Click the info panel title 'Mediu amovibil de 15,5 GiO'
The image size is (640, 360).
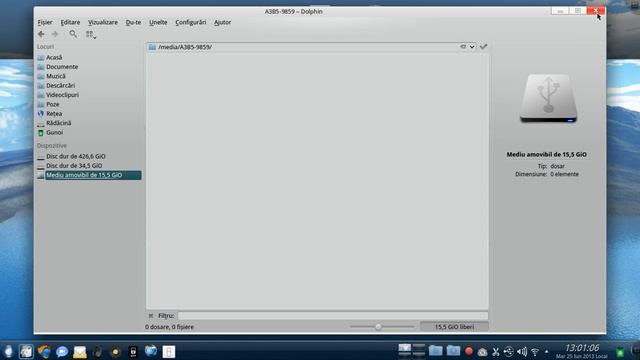547,155
